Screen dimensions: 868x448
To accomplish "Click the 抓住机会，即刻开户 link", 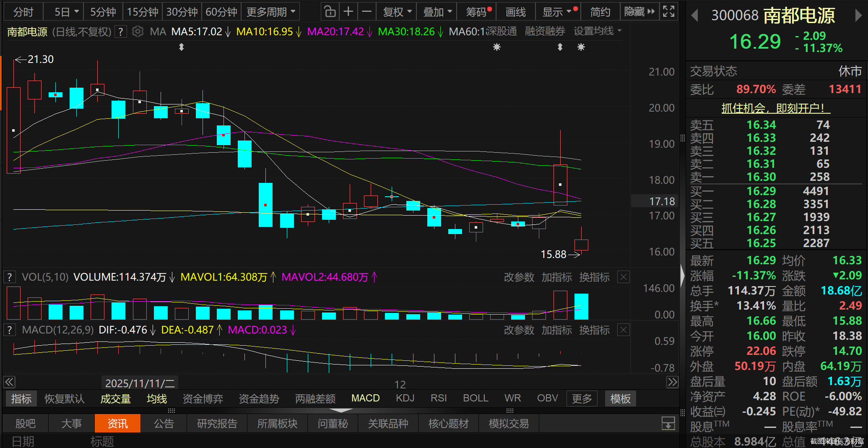I will tap(775, 108).
